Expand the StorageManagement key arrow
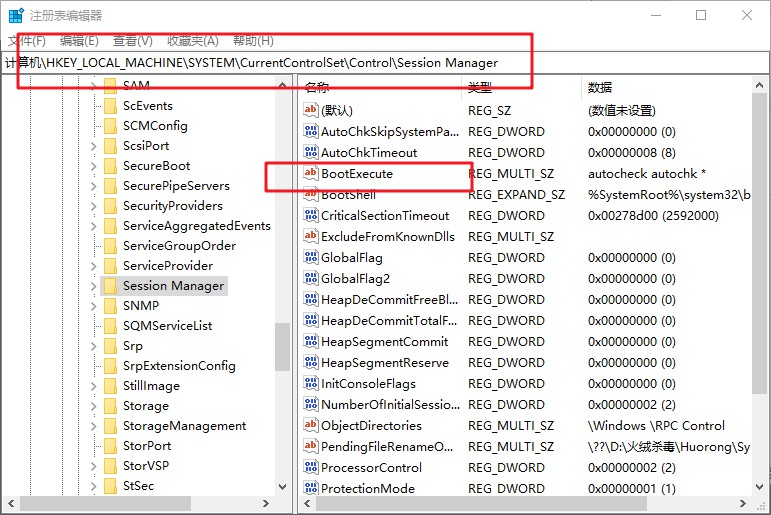The width and height of the screenshot is (771, 515). click(93, 426)
